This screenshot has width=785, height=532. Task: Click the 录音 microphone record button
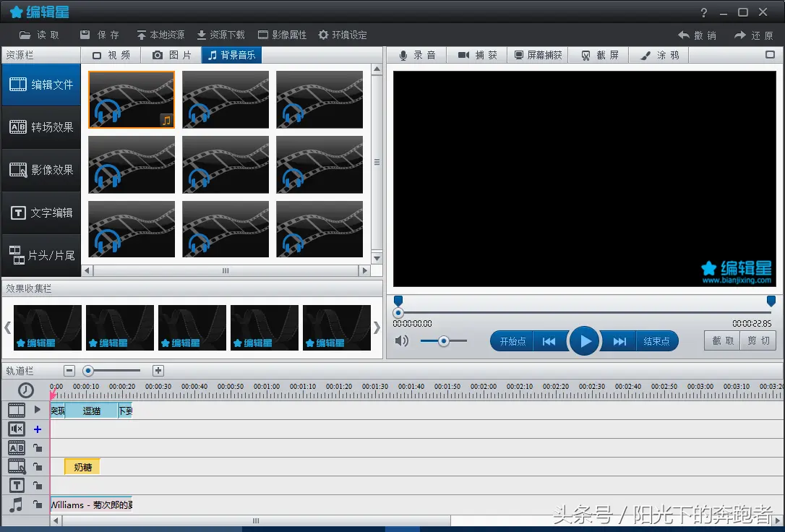point(417,55)
